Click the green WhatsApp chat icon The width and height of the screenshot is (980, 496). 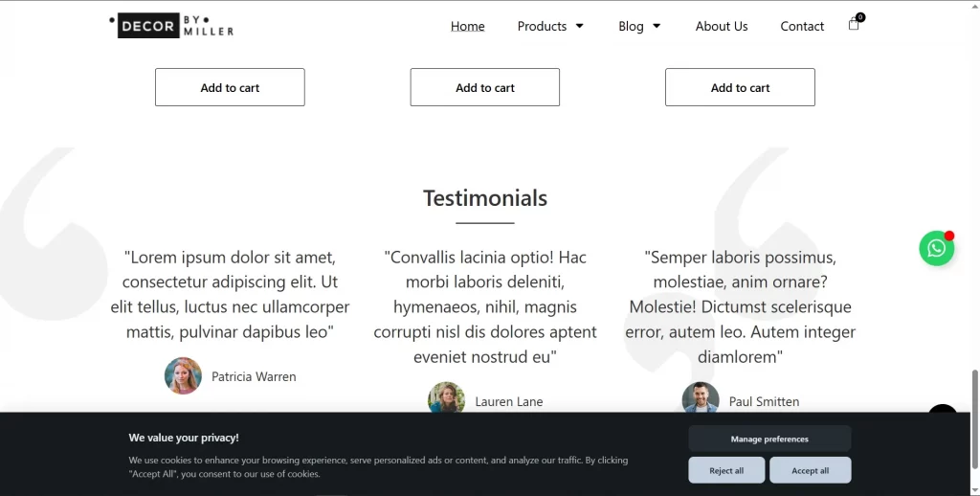click(x=936, y=248)
